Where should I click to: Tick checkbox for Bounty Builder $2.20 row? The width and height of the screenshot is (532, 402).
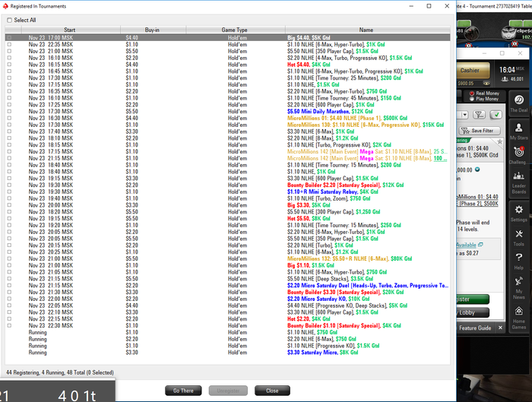[9, 185]
